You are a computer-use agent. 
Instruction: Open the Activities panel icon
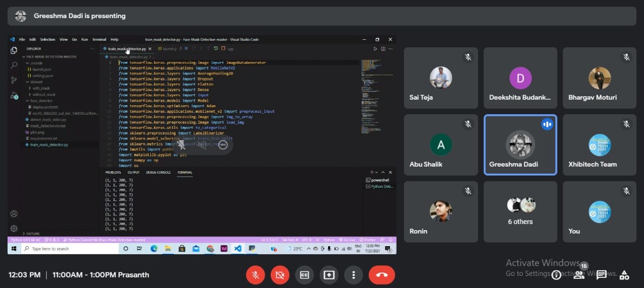(x=624, y=275)
